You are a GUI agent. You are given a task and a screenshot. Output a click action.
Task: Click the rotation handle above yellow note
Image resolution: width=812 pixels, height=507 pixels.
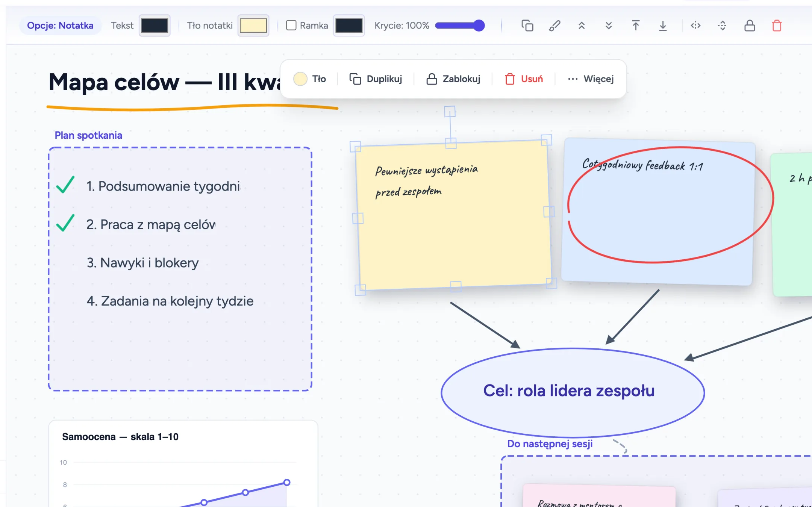tap(450, 111)
